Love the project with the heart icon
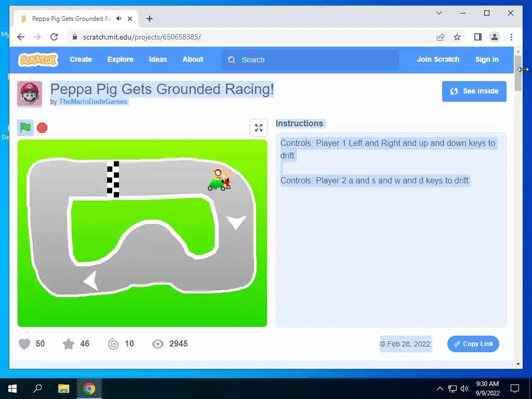 [24, 344]
